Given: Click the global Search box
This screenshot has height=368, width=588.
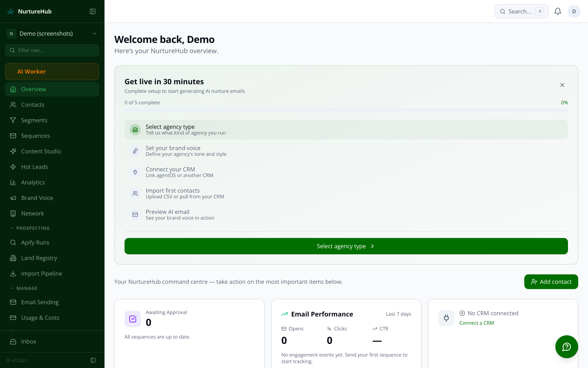Looking at the screenshot, I should (x=521, y=11).
